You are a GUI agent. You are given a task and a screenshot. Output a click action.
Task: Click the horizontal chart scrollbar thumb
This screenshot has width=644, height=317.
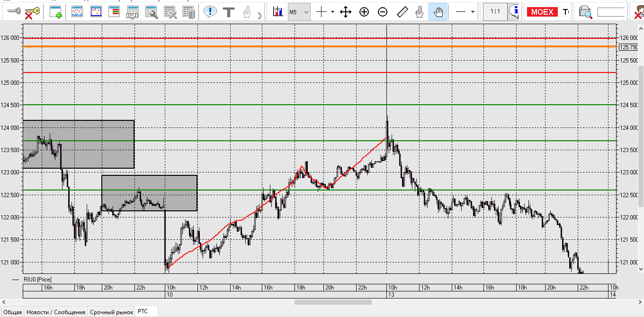point(333,302)
